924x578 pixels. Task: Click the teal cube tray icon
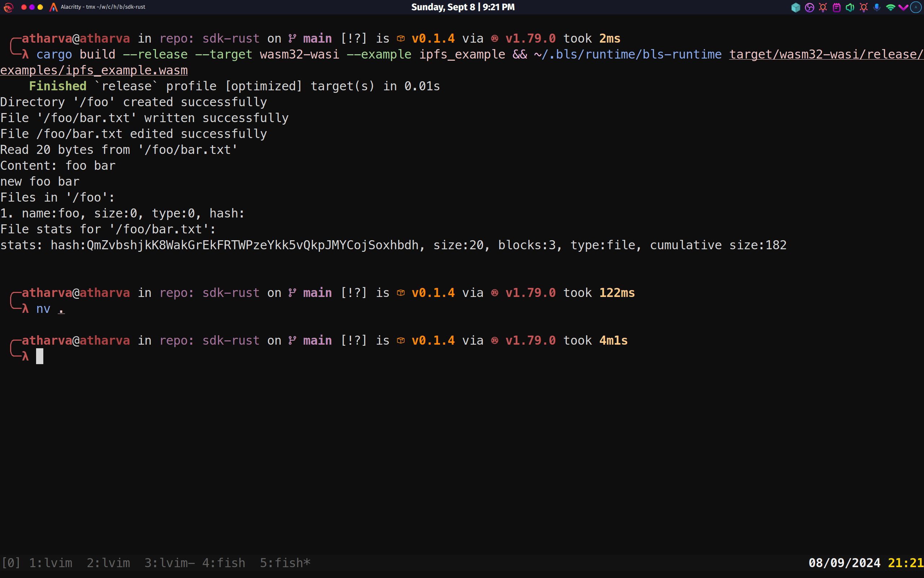[796, 7]
